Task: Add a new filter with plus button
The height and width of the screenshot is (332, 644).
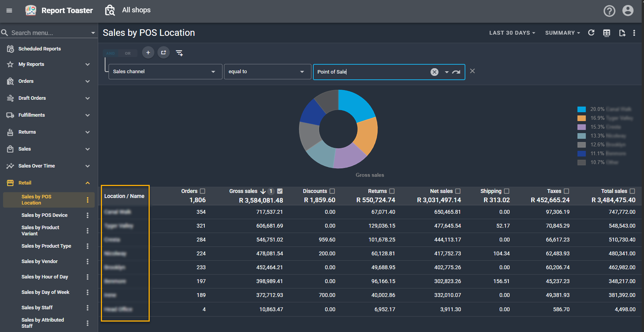Action: pos(148,52)
